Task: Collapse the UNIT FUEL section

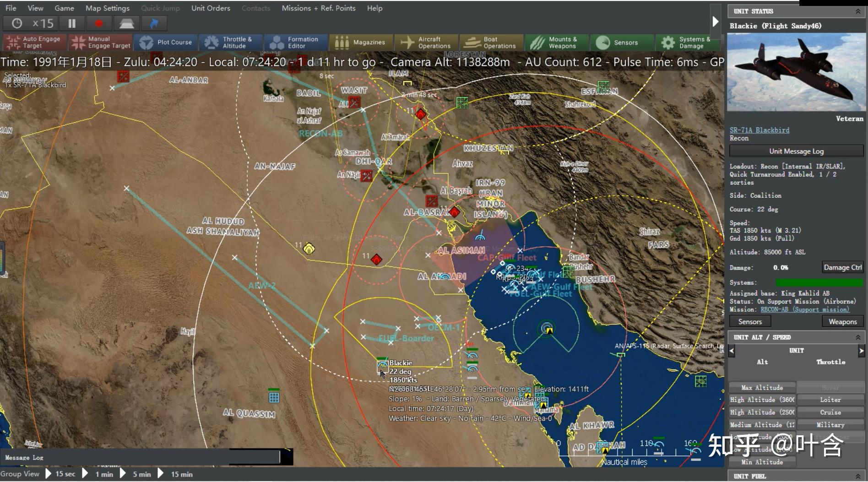Action: [857, 476]
